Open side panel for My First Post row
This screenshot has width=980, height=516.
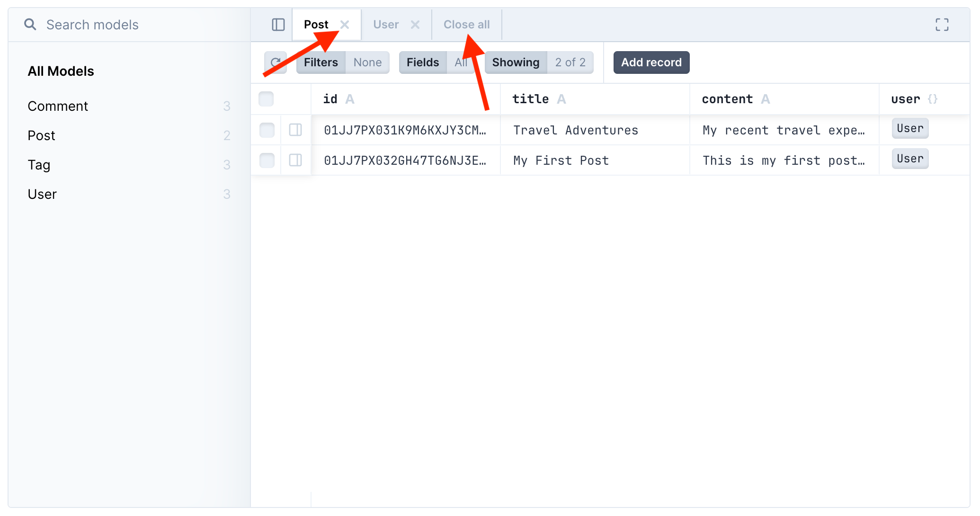click(295, 160)
